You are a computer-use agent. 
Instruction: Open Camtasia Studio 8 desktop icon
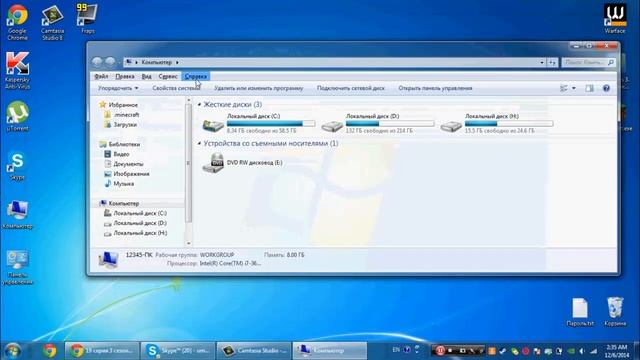coord(52,22)
